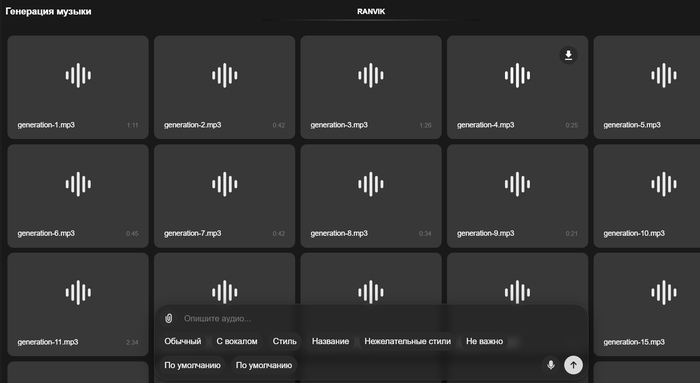Viewport: 700px width, 383px height.
Task: Click the waveform icon of generation-9.mp3
Action: 517,184
